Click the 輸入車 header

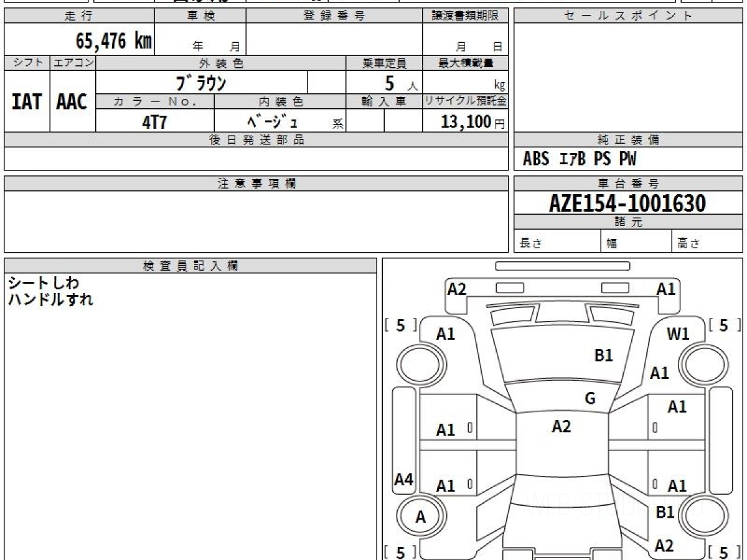384,102
